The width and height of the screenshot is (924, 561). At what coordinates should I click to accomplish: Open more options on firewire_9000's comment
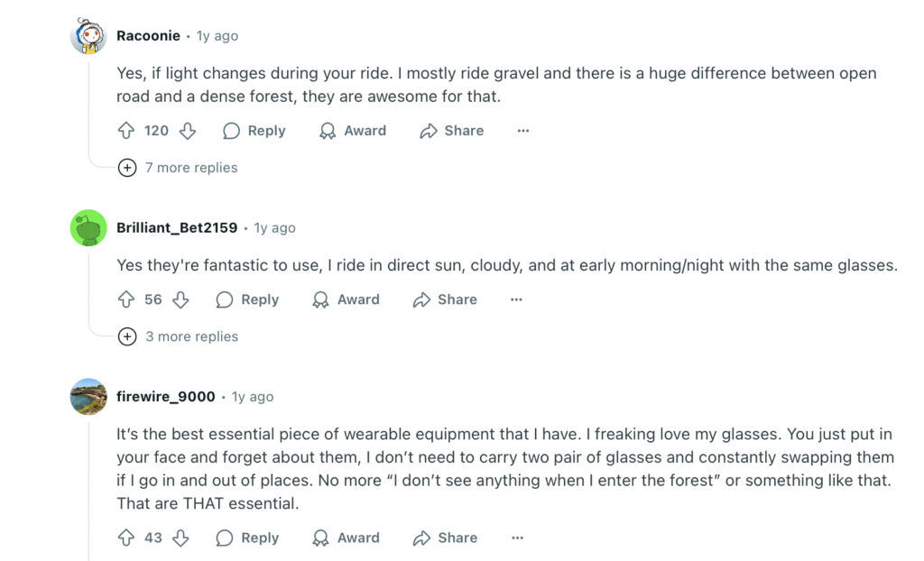516,538
